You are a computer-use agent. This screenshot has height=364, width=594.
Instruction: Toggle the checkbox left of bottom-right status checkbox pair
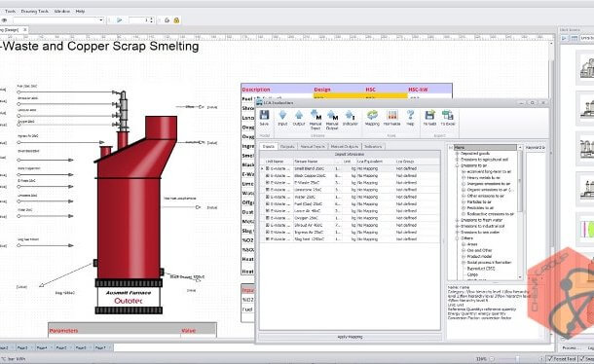tap(549, 358)
